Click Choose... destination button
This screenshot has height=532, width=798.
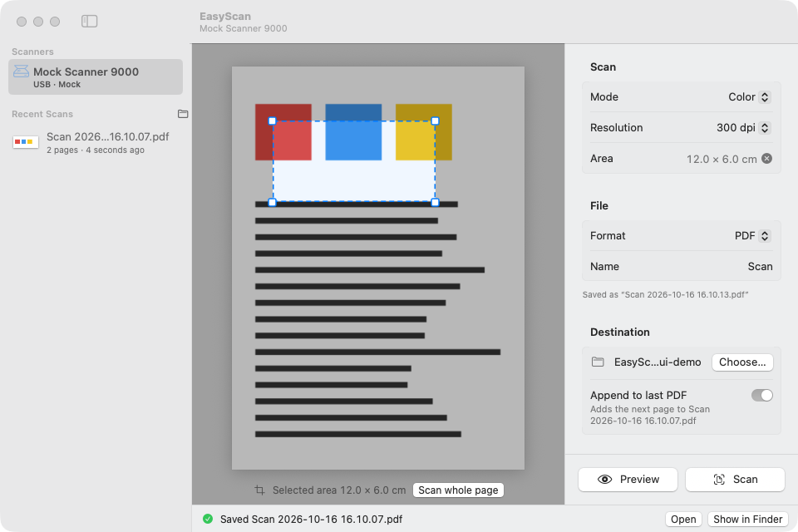[x=742, y=362]
